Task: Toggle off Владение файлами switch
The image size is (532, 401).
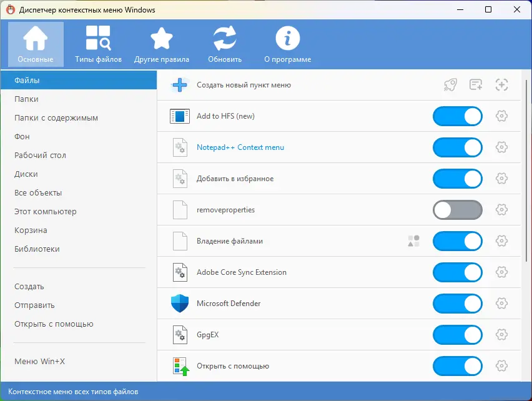Action: [x=457, y=241]
